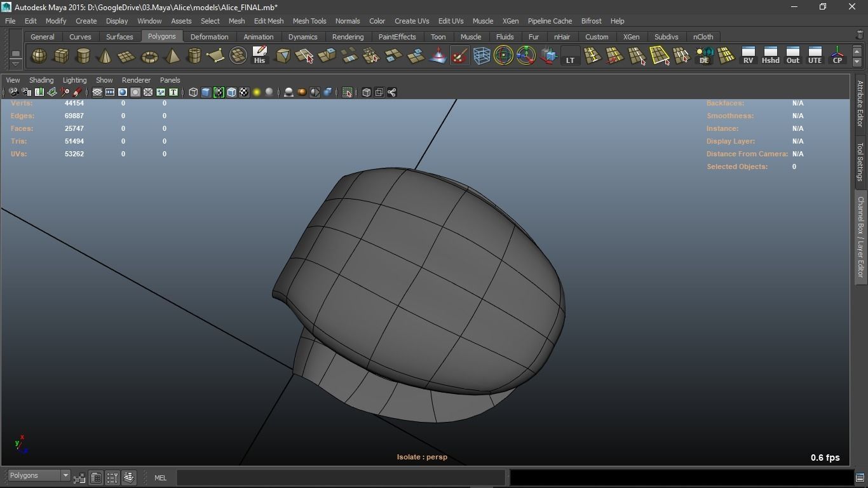The width and height of the screenshot is (868, 488).
Task: Click the Tris count value 51494
Action: [x=74, y=141]
